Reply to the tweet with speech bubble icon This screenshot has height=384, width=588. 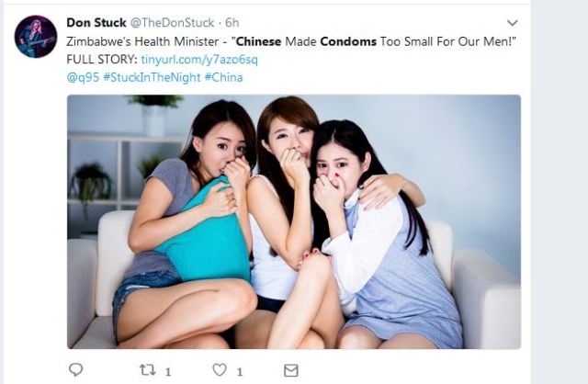point(75,369)
